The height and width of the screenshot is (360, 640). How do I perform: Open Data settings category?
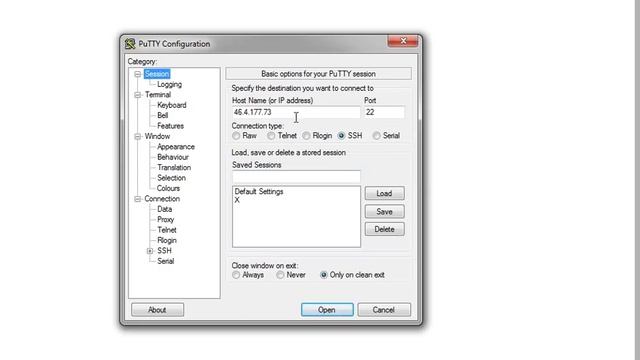[164, 209]
